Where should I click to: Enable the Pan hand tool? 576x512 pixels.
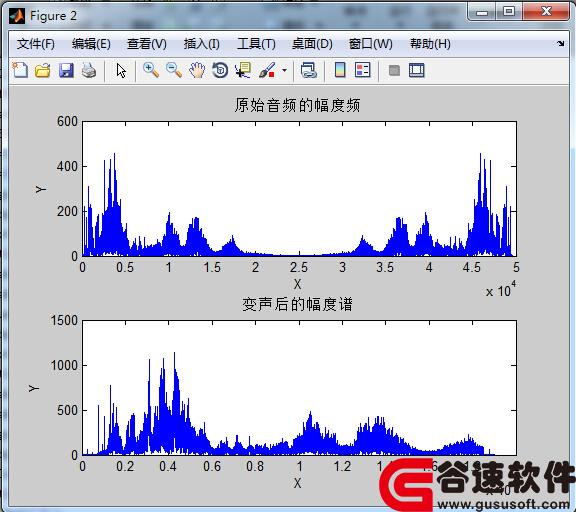197,70
